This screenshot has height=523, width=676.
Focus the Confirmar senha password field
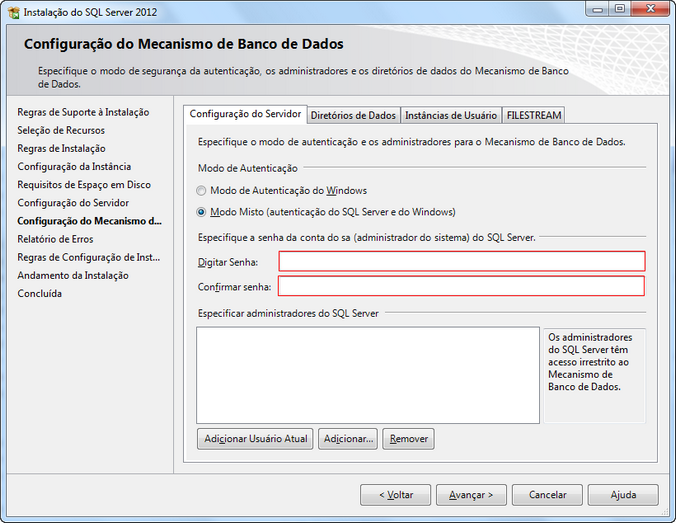(461, 286)
